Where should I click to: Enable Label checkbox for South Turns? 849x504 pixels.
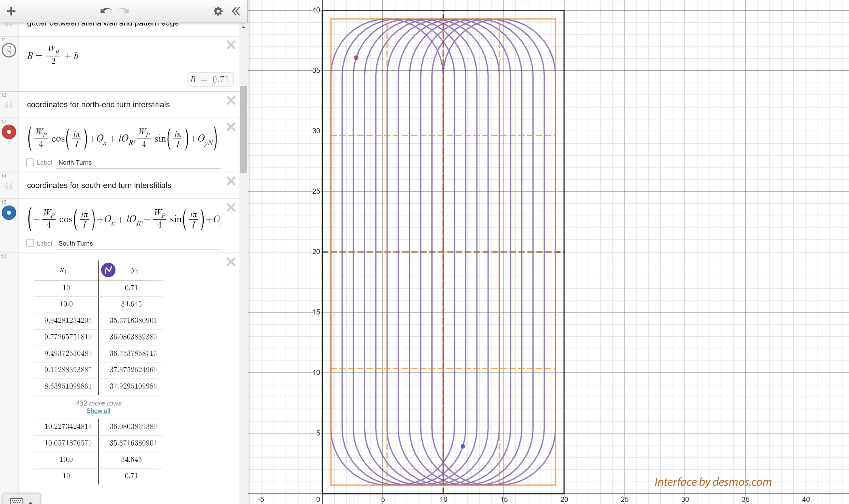[30, 243]
